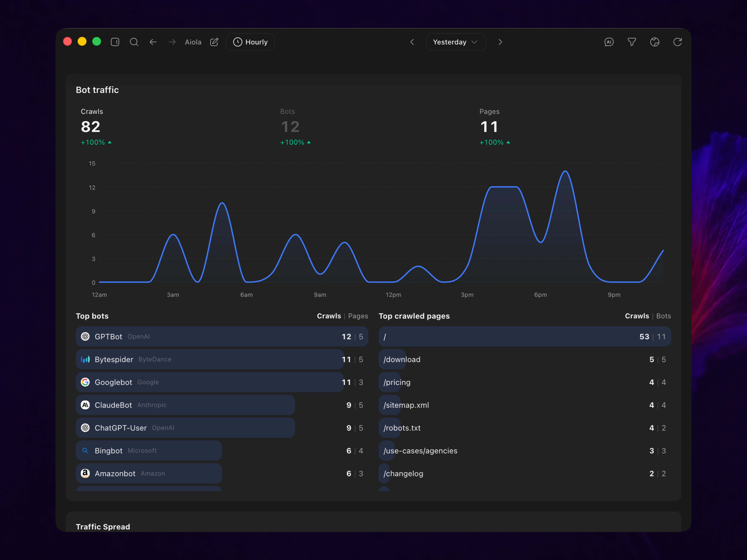Click the 6pm point on the chart
747x560 pixels.
coord(541,242)
